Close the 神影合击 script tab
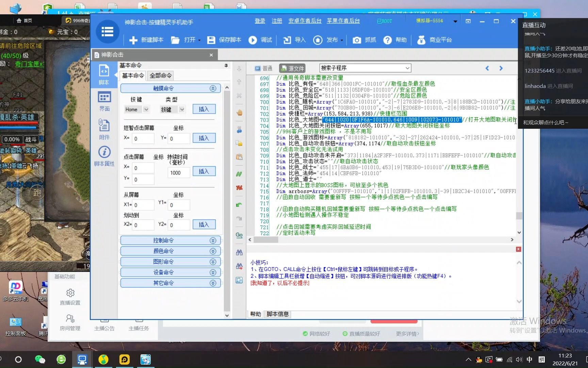The image size is (588, 368). 211,55
